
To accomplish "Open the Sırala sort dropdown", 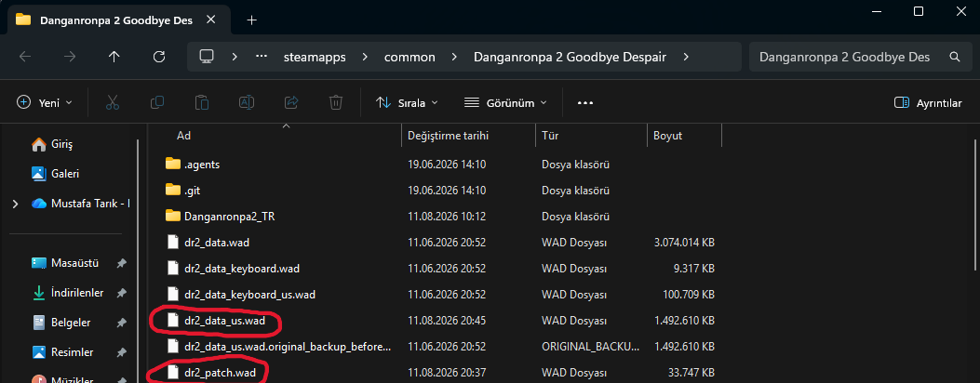I will pyautogui.click(x=407, y=102).
